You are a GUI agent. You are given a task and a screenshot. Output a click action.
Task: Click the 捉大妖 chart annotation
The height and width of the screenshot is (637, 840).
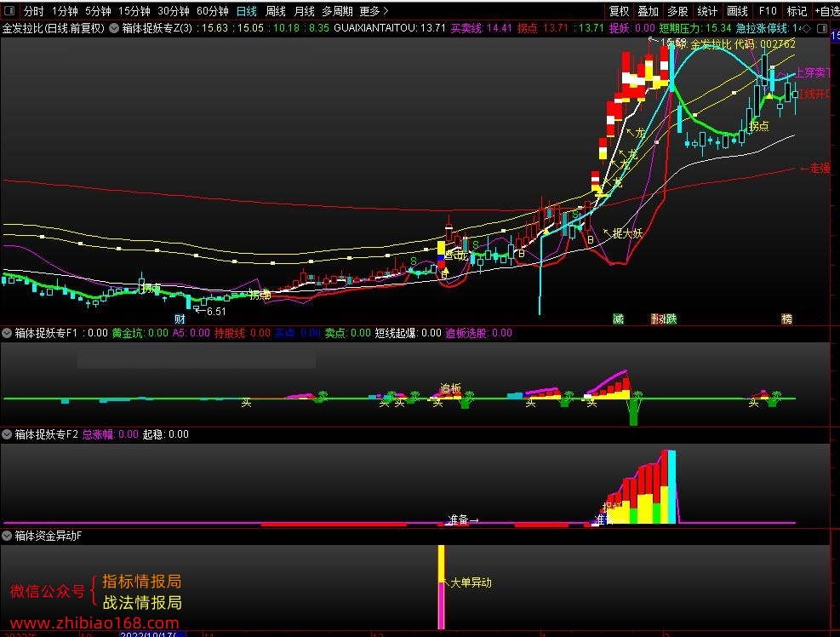click(x=627, y=233)
